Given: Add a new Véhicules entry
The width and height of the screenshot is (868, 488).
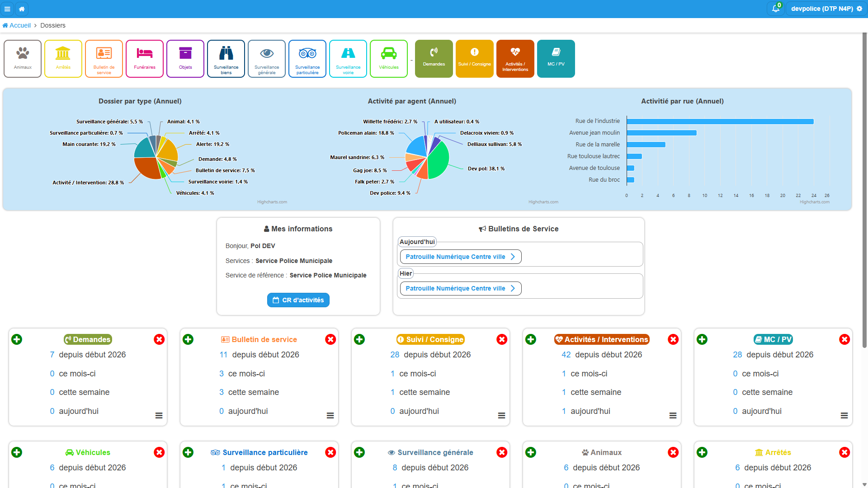Looking at the screenshot, I should [x=17, y=452].
